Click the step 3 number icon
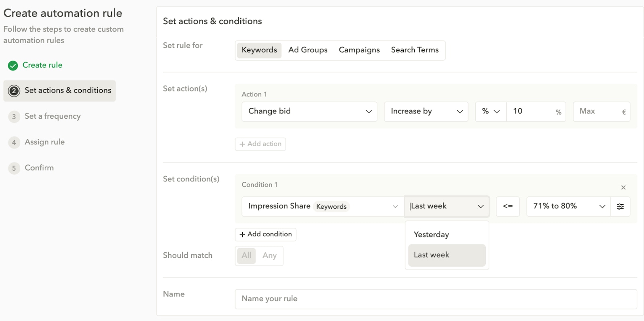 coord(14,117)
